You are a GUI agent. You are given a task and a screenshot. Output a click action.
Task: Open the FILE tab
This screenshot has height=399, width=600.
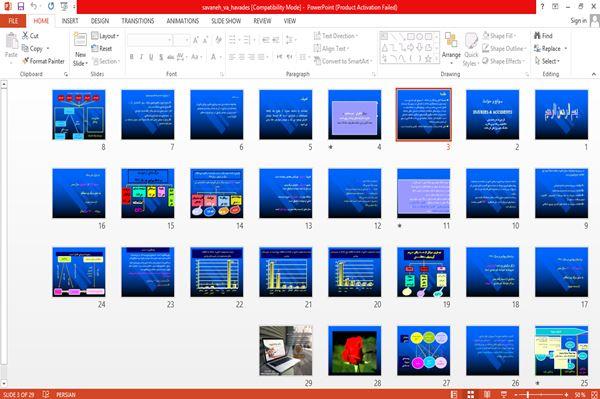13,21
